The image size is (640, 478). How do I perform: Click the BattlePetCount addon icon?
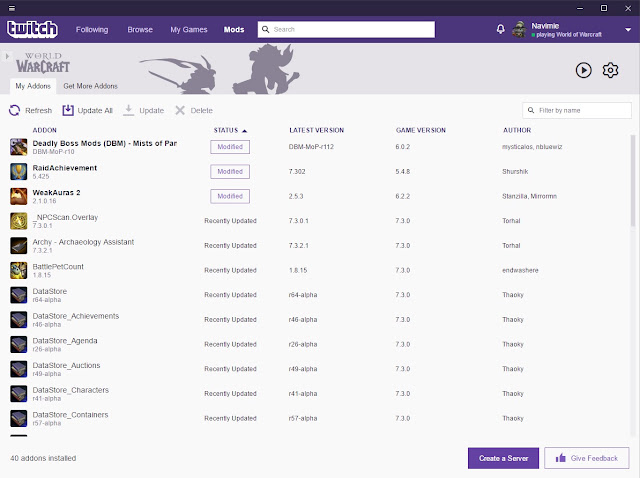18,270
